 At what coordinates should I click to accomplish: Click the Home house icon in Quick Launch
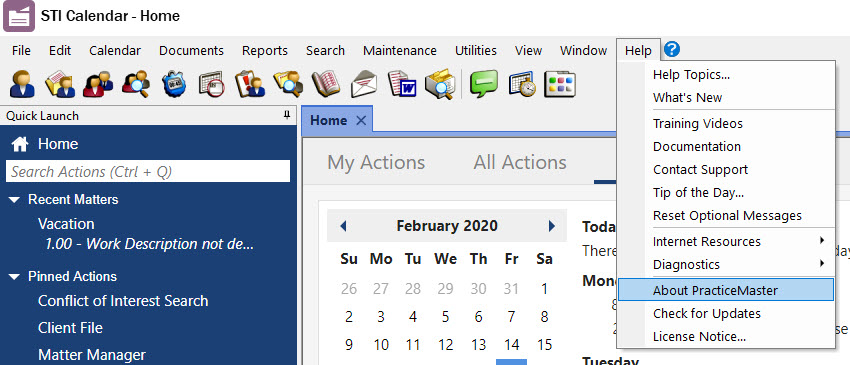[x=20, y=144]
